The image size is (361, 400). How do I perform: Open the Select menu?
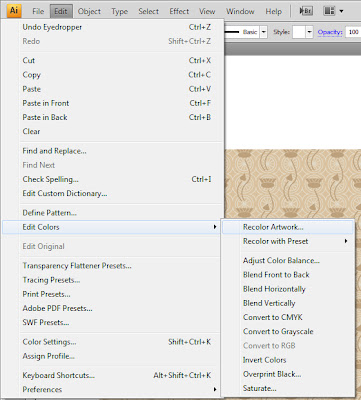pos(148,11)
